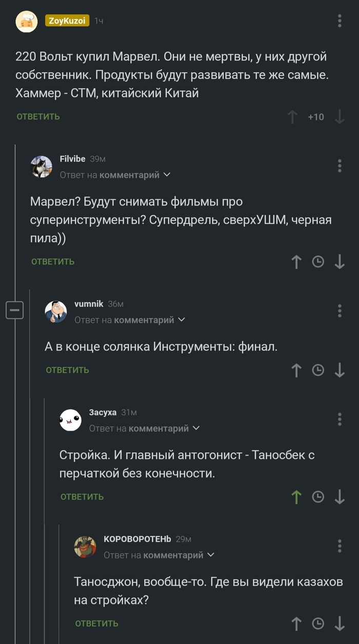This screenshot has height=644, width=359.
Task: Click the clock icon on vumnik's comment
Action: (x=318, y=370)
